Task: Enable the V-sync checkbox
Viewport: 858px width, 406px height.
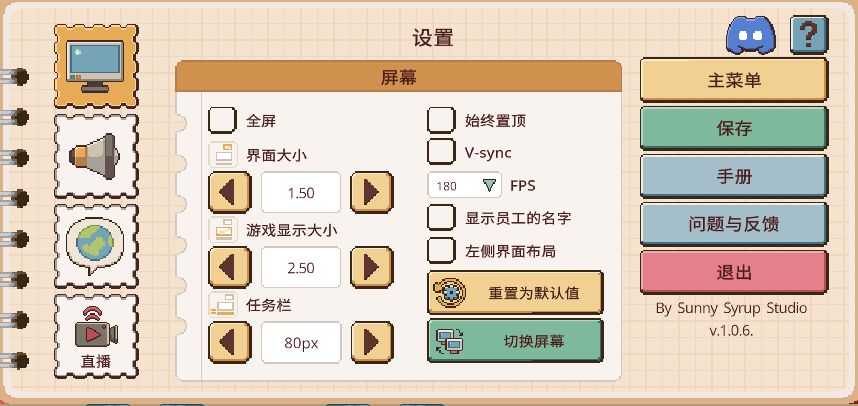Action: (x=442, y=152)
